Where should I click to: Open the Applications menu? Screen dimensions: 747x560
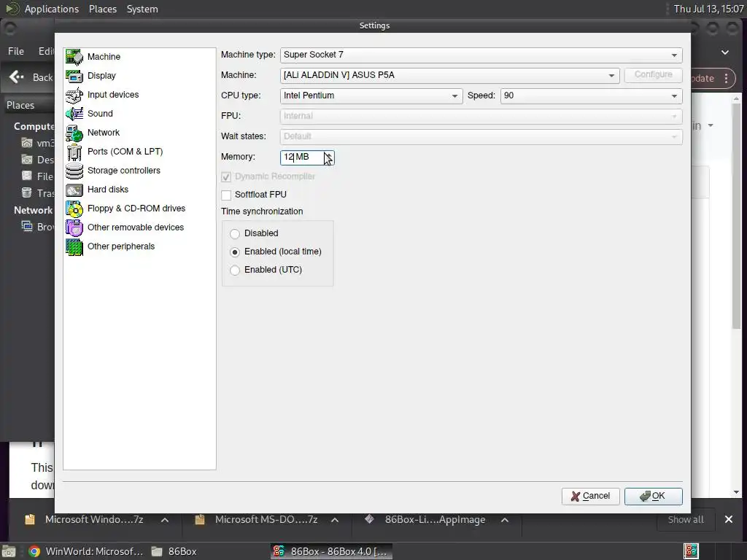tap(52, 9)
